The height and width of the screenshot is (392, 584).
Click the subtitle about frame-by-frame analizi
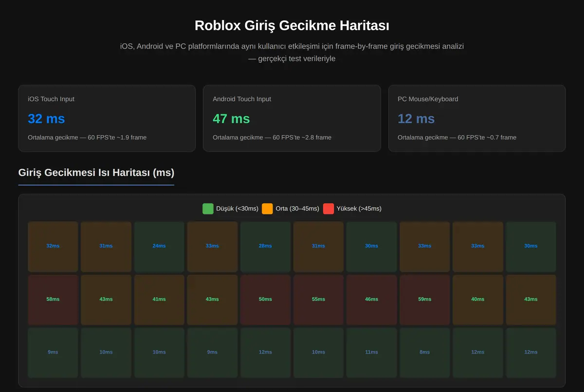[x=292, y=53]
